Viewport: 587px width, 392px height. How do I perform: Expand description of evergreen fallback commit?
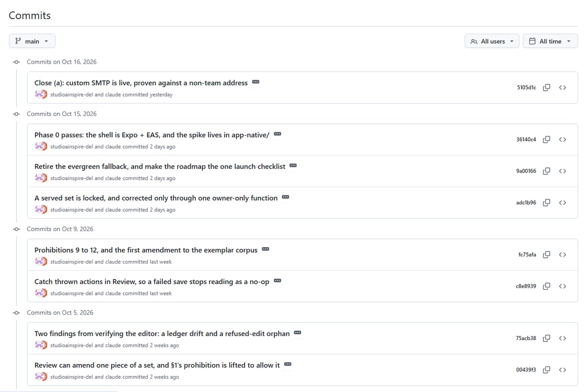click(x=293, y=166)
